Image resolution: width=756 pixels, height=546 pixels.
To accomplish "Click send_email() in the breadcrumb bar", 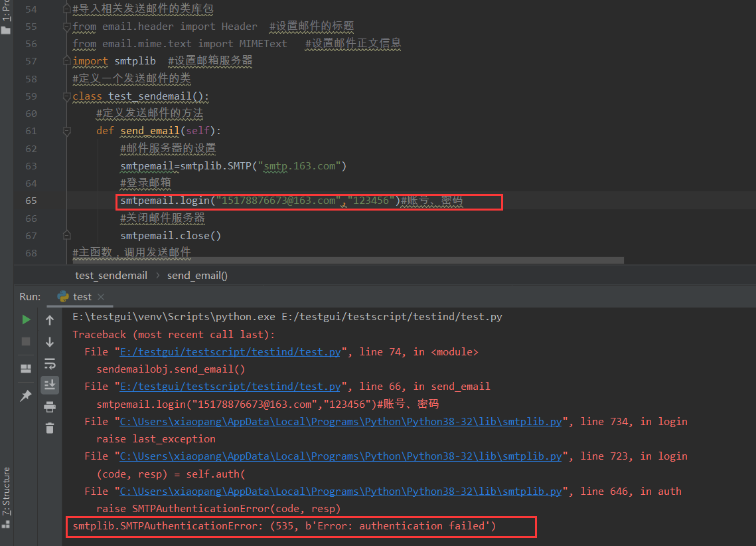I will pyautogui.click(x=197, y=276).
